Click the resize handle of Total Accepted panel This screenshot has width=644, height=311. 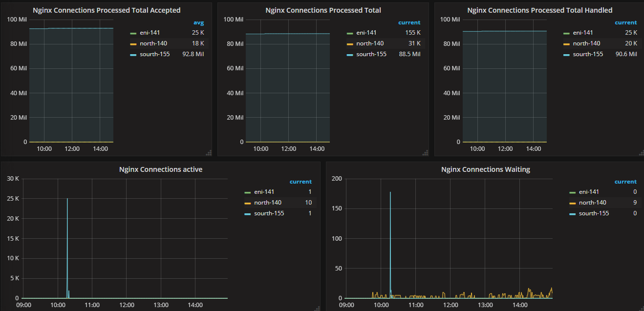pyautogui.click(x=209, y=153)
